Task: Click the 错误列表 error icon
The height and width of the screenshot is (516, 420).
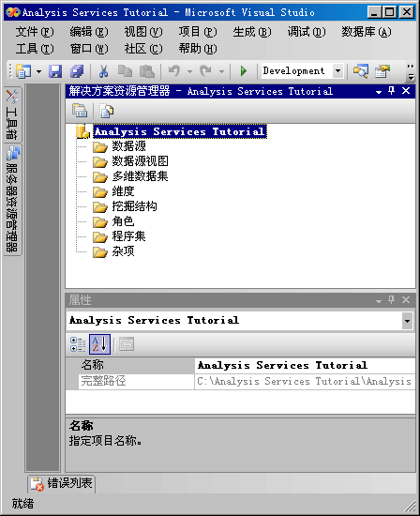Action: (37, 484)
